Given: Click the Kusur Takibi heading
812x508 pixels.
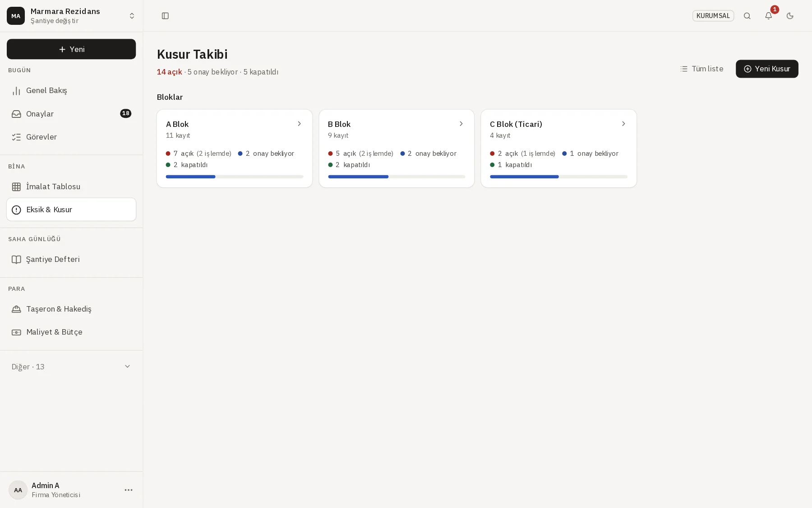Looking at the screenshot, I should (192, 54).
